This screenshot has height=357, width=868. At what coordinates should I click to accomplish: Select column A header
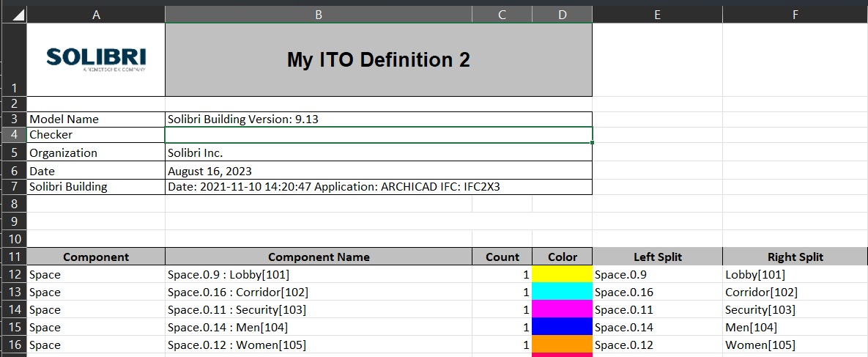(96, 15)
